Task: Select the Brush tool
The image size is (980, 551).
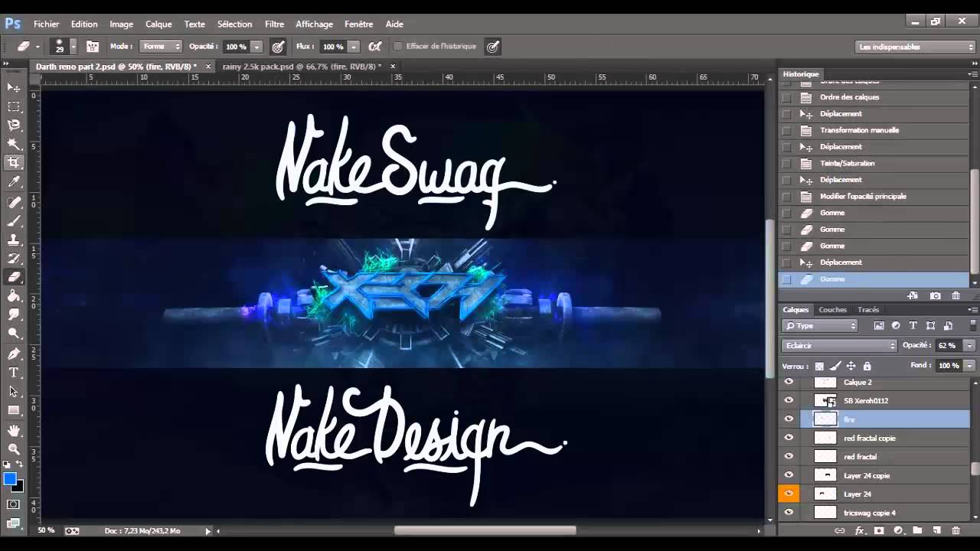Action: 14,221
